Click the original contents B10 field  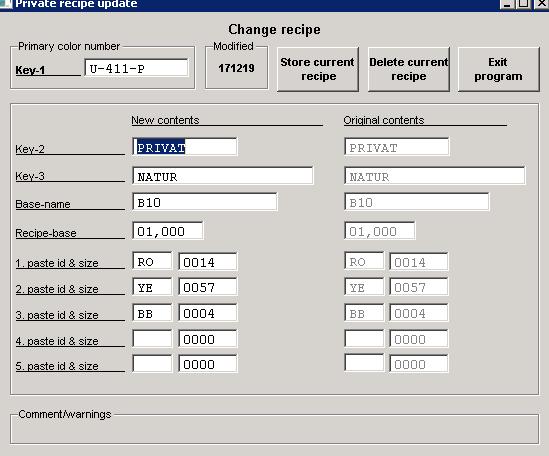coord(417,202)
